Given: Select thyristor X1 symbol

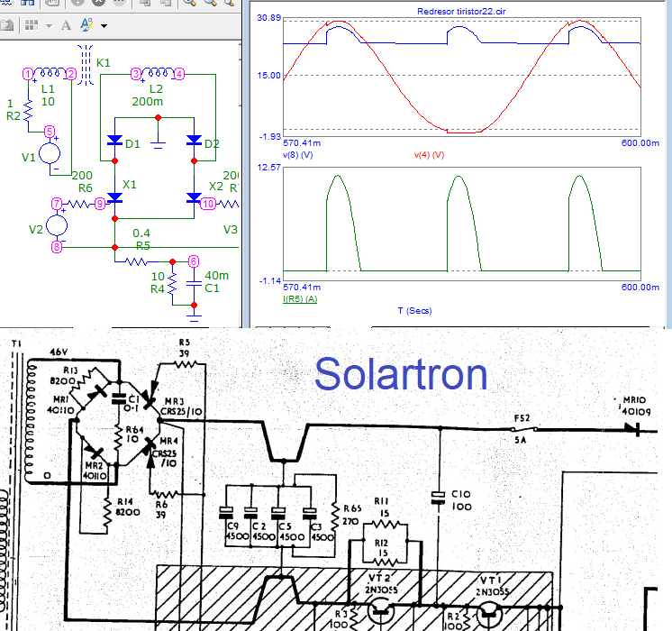Looking at the screenshot, I should click(115, 198).
